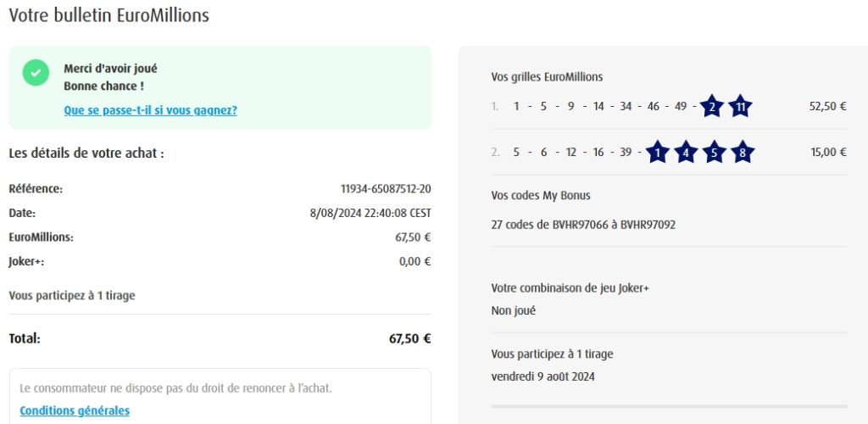Click the star numbered 11 in grid 1
868x424 pixels.
(x=740, y=107)
